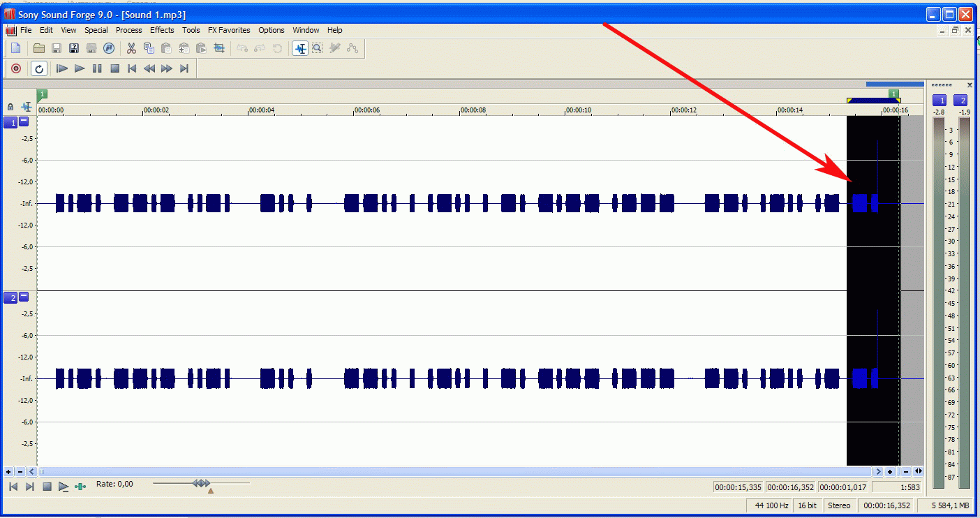
Task: Collapse channel 2 with its minus button
Action: 24,297
